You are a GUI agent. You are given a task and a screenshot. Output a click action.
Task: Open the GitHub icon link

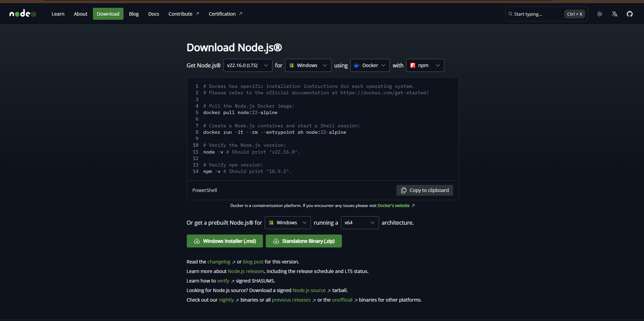[x=630, y=14]
